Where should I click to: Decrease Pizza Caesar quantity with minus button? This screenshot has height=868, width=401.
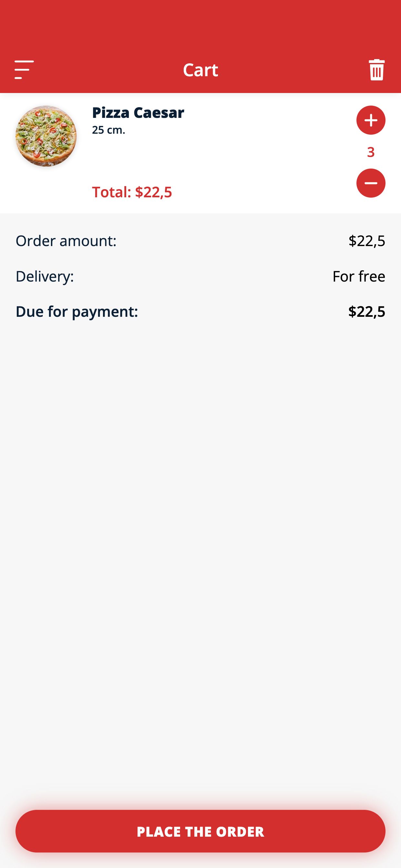coord(371,183)
